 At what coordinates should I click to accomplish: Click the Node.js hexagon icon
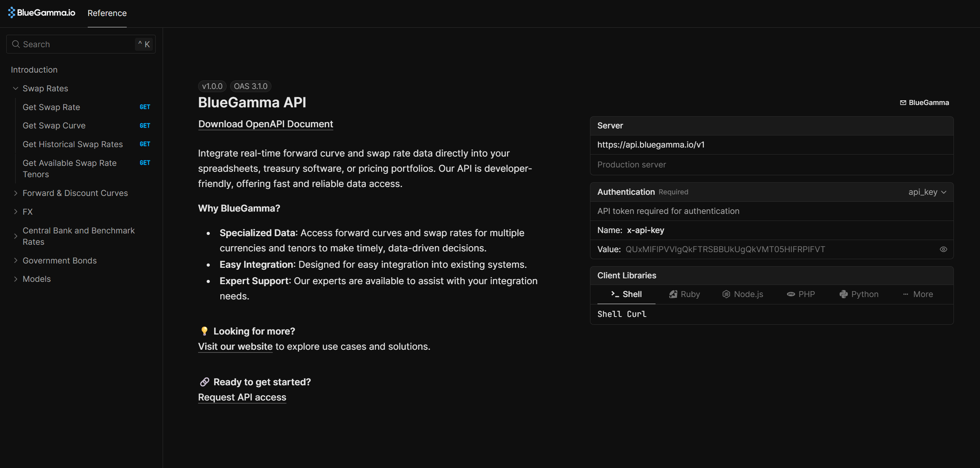tap(726, 294)
